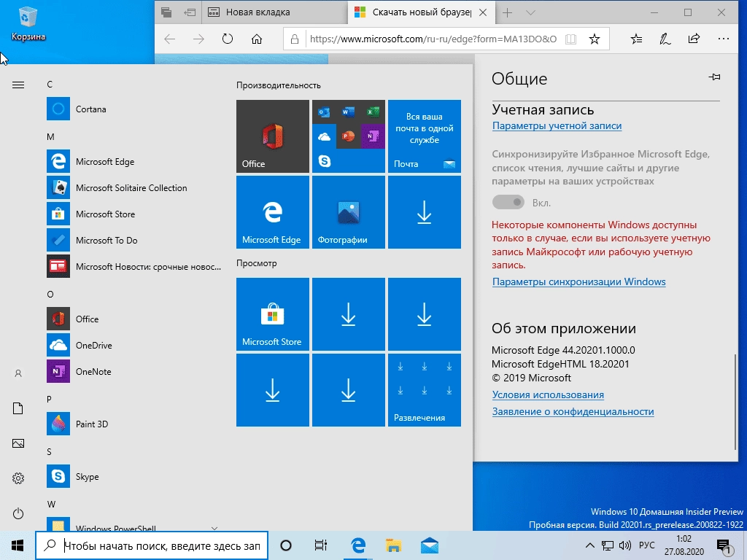This screenshot has width=747, height=560.
Task: Open 'Параметры учетной записи' link
Action: coord(557,125)
